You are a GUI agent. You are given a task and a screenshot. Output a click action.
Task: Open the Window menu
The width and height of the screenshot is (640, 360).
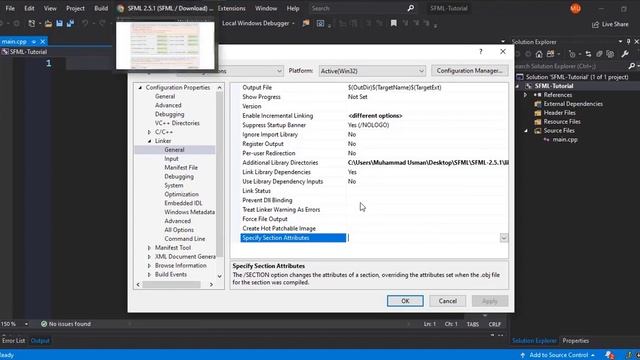tap(266, 8)
